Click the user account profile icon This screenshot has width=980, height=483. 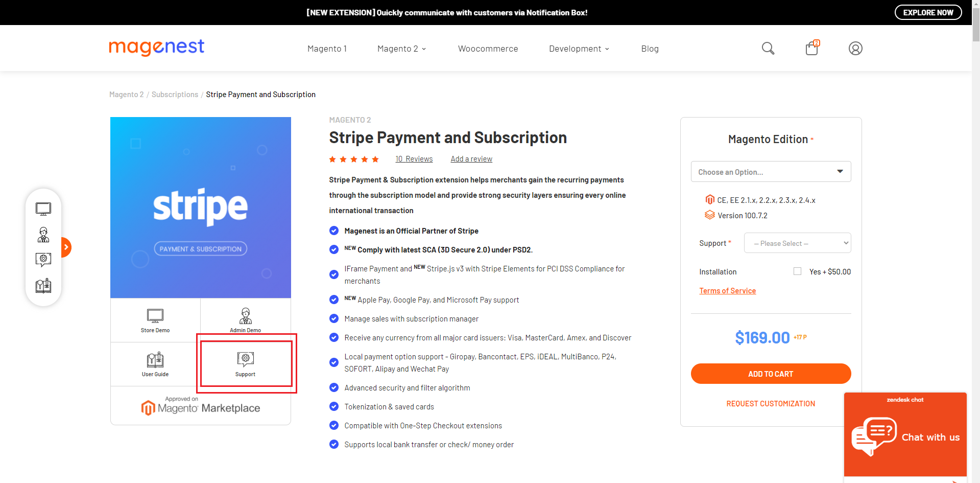point(855,49)
